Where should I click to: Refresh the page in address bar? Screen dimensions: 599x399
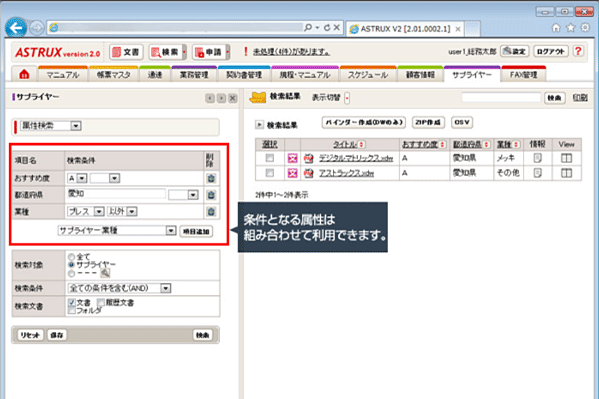click(x=327, y=28)
